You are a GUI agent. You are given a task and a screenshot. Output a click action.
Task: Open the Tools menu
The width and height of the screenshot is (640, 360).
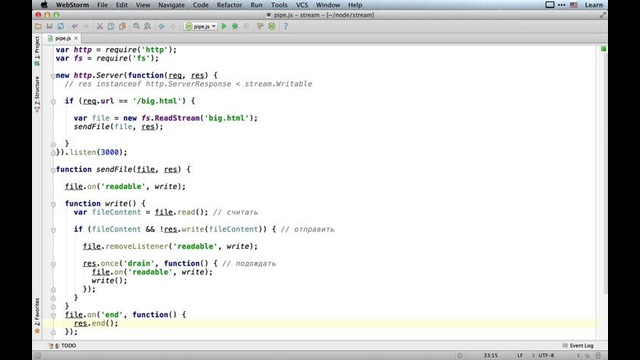coord(279,5)
